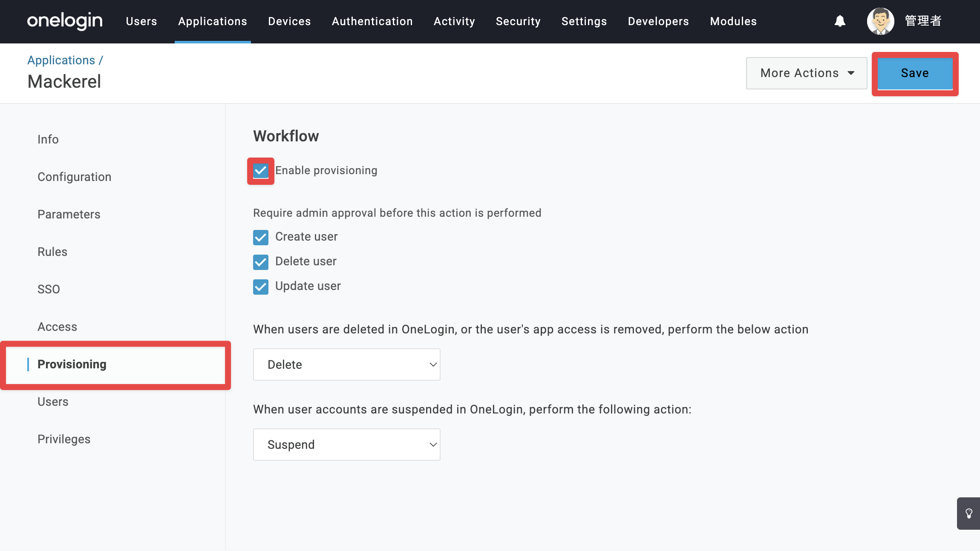Open the admin profile avatar

point(880,21)
